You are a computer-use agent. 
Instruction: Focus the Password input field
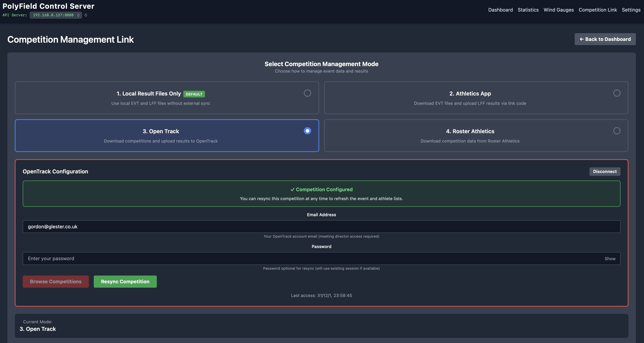pos(321,258)
